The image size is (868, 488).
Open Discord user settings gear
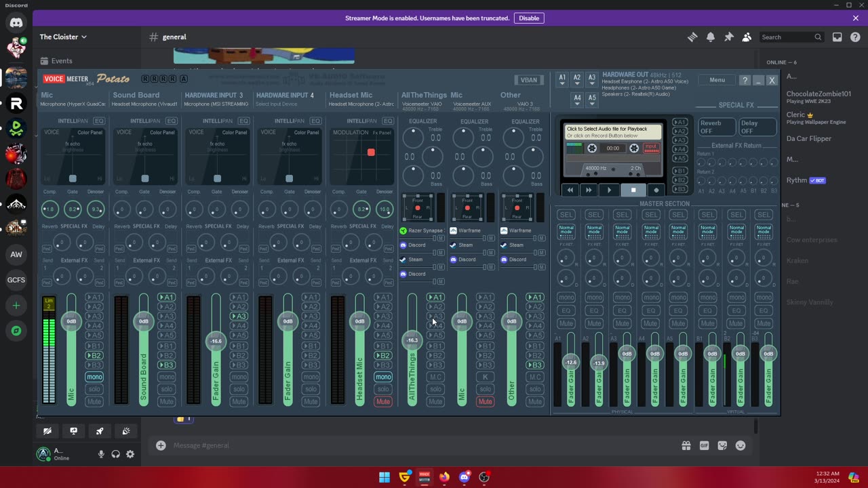tap(130, 454)
